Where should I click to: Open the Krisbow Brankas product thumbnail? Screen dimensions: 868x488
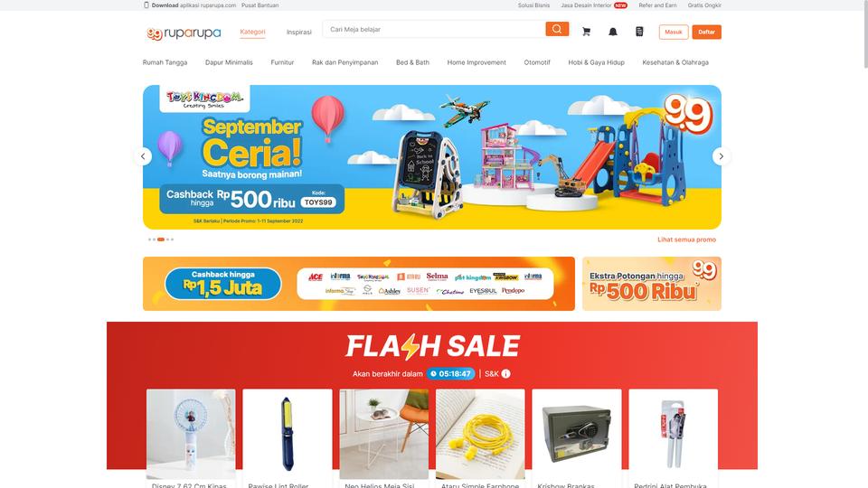(577, 434)
